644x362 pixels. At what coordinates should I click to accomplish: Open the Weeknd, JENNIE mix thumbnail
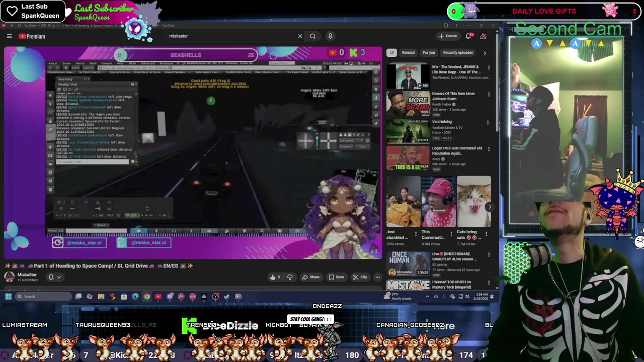pyautogui.click(x=408, y=75)
